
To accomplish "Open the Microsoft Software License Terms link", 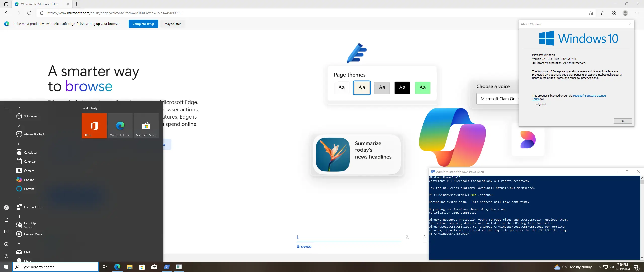I will point(589,96).
